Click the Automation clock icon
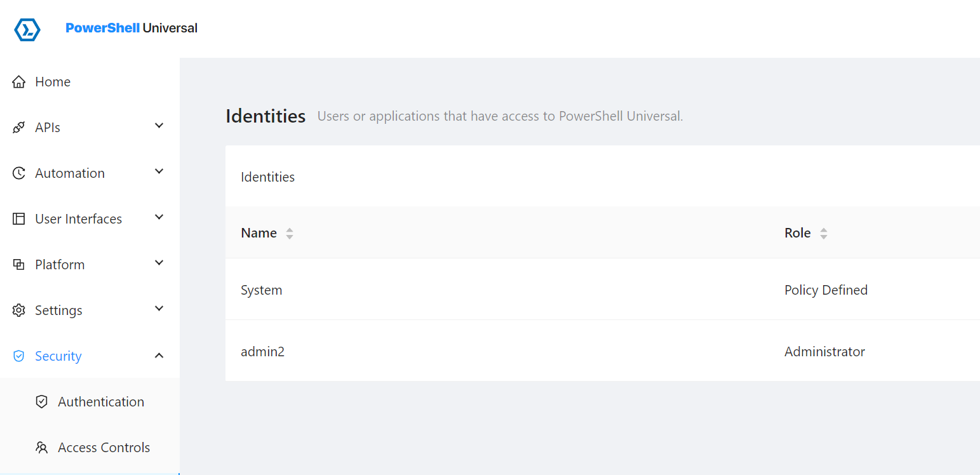This screenshot has height=475, width=980. tap(19, 173)
